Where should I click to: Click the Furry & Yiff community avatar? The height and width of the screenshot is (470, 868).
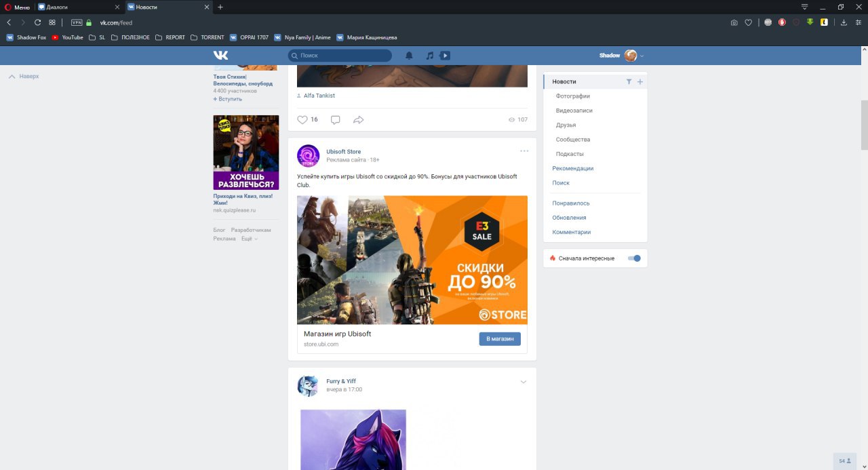pos(308,385)
